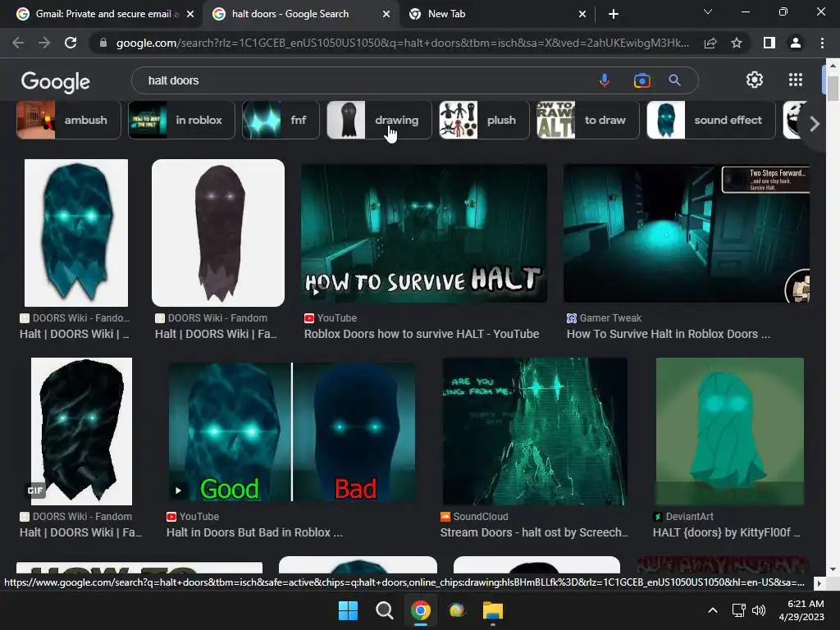Open the Google apps grid
Image resolution: width=840 pixels, height=630 pixels.
[x=796, y=80]
